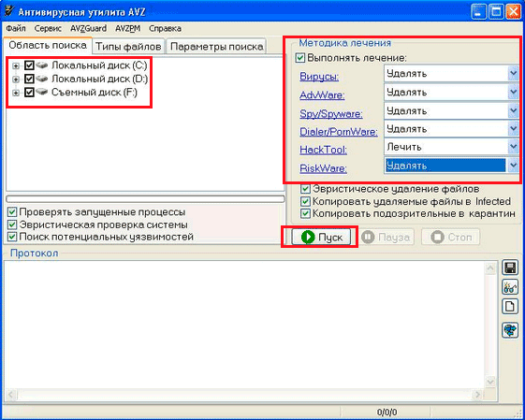525x420 pixels.
Task: Toggle the Выполнять лечение checkbox
Action: (x=300, y=58)
